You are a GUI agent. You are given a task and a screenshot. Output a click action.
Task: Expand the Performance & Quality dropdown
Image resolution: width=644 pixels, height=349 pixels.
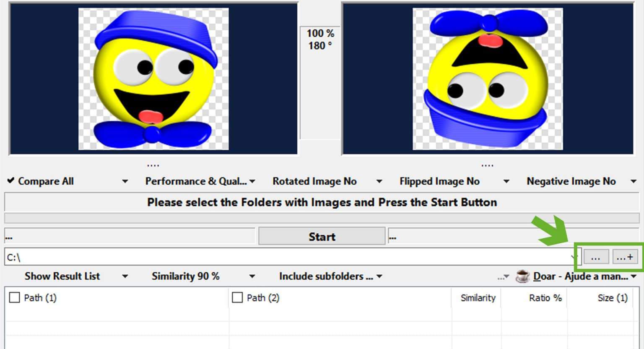pos(200,181)
